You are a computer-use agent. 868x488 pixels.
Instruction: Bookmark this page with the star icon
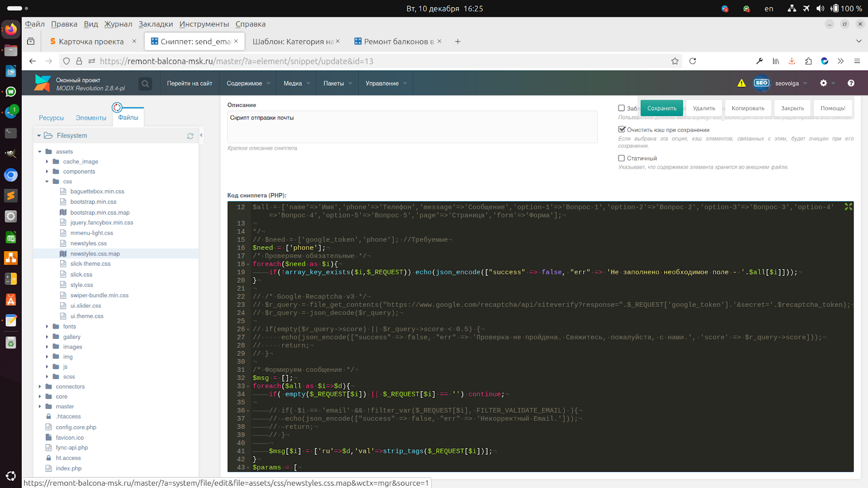pyautogui.click(x=675, y=61)
